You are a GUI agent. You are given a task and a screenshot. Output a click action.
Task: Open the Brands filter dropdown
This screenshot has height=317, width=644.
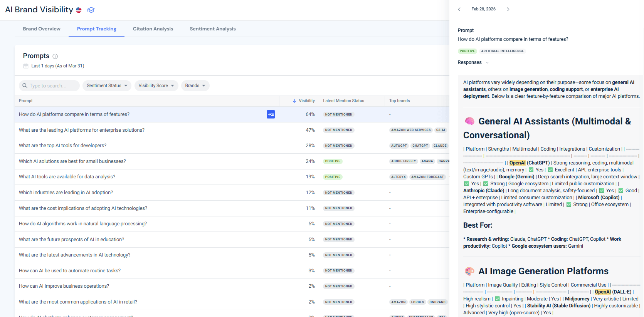[x=195, y=86]
